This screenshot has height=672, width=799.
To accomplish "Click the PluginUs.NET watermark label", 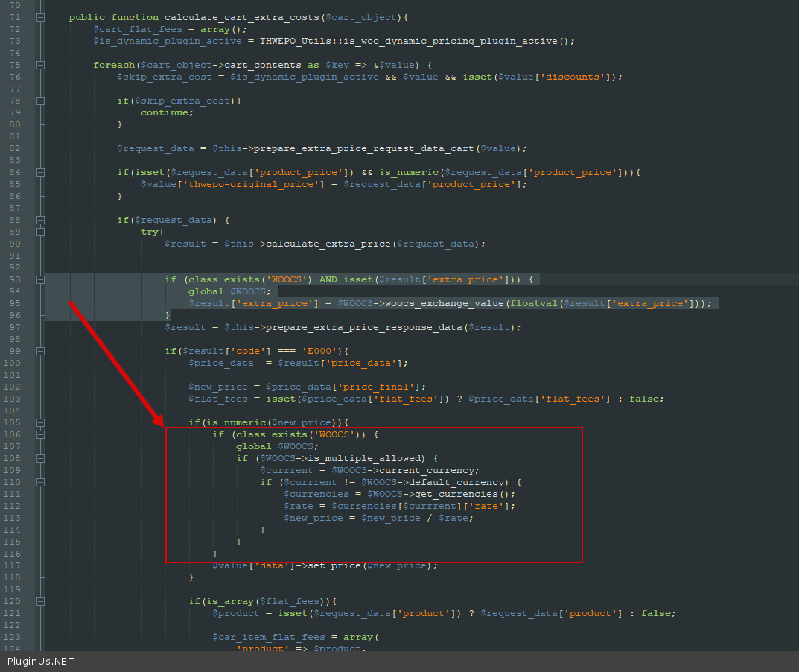I will 41,661.
